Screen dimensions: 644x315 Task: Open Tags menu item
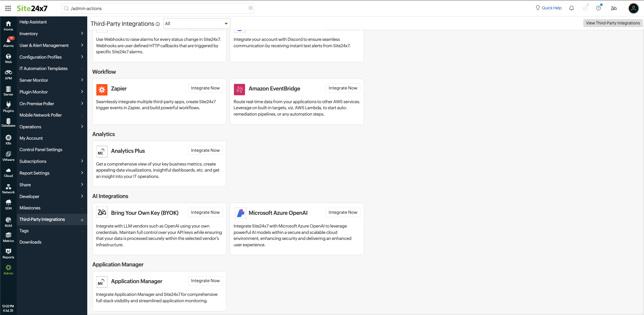52,231
